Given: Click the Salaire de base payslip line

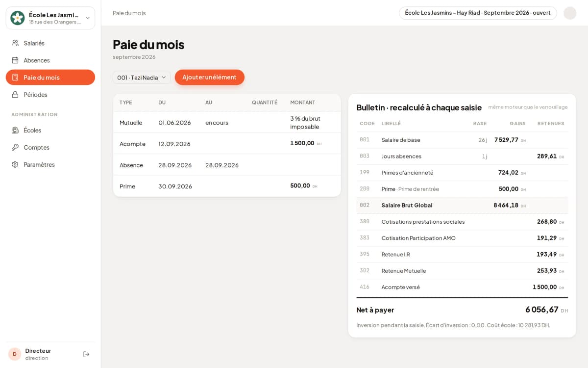Looking at the screenshot, I should tap(462, 140).
